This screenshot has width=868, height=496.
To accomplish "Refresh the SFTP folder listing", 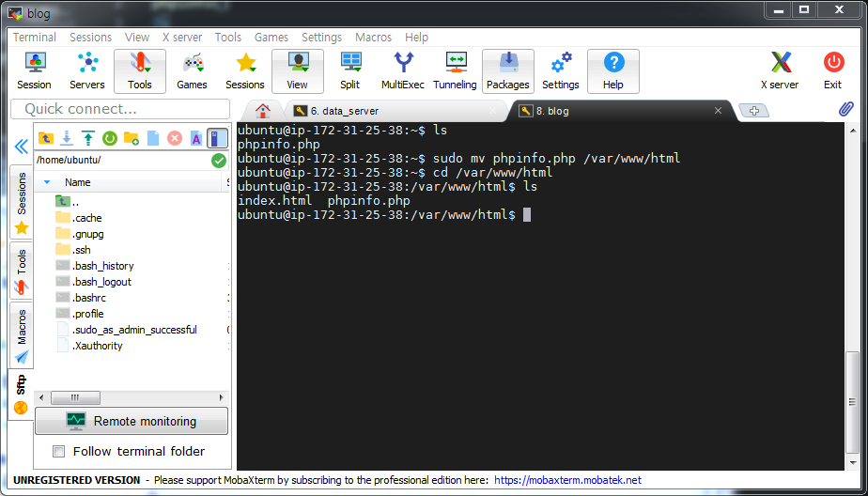I will [110, 138].
